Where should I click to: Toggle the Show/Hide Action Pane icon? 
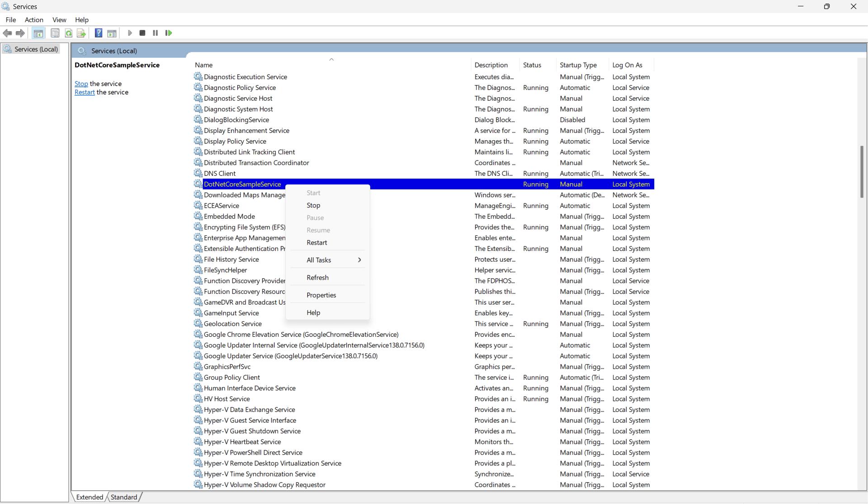pos(112,33)
